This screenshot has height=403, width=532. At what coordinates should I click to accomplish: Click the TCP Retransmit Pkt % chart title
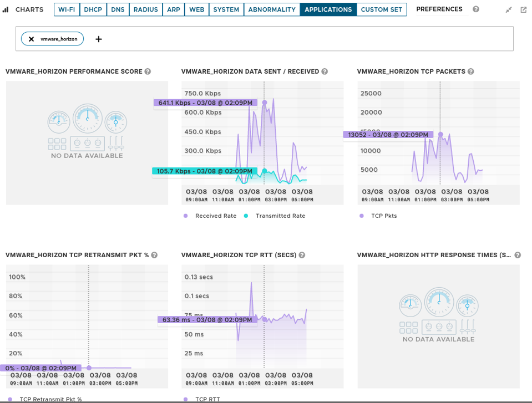point(77,255)
